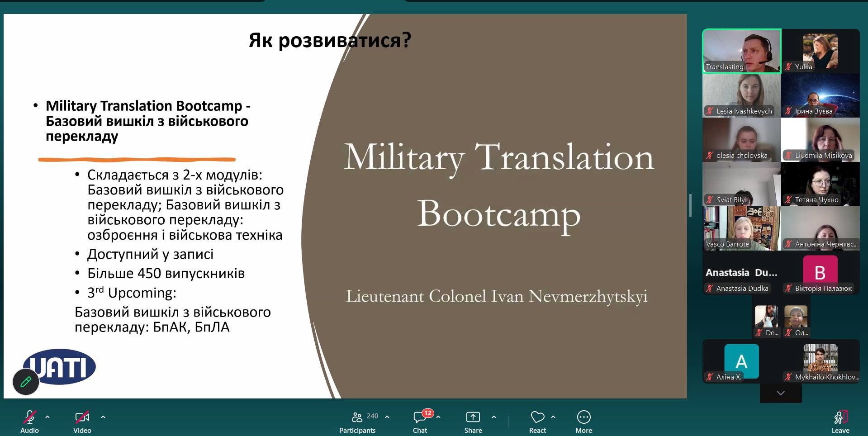Click the UATI logo on the slide
Image resolution: width=868 pixels, height=436 pixels.
[x=60, y=366]
